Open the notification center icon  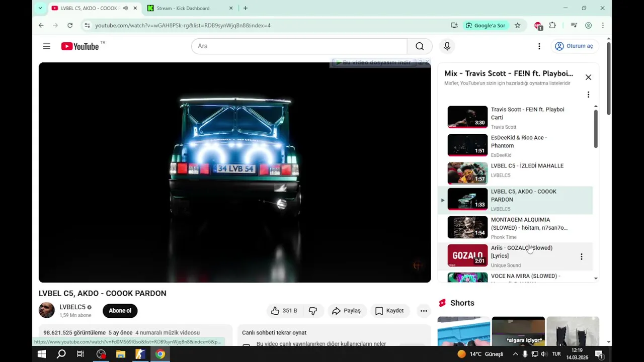(x=599, y=354)
